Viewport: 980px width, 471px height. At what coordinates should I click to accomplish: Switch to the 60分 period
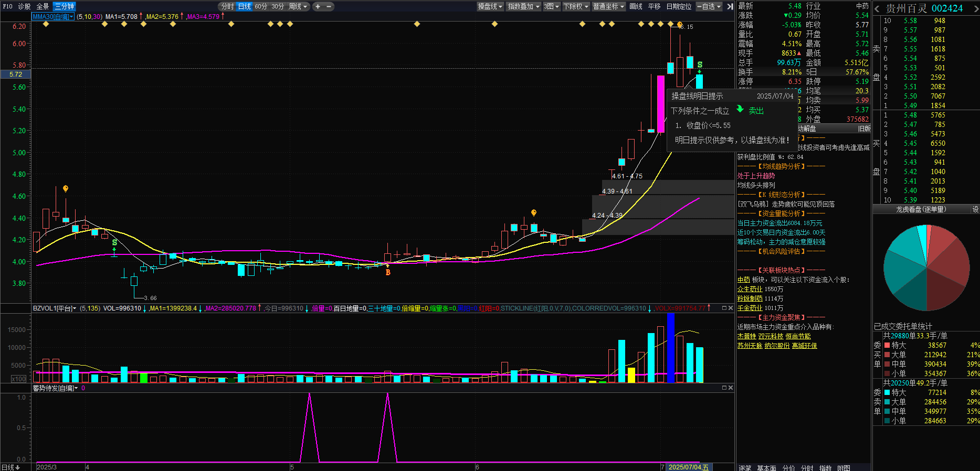tap(261, 6)
